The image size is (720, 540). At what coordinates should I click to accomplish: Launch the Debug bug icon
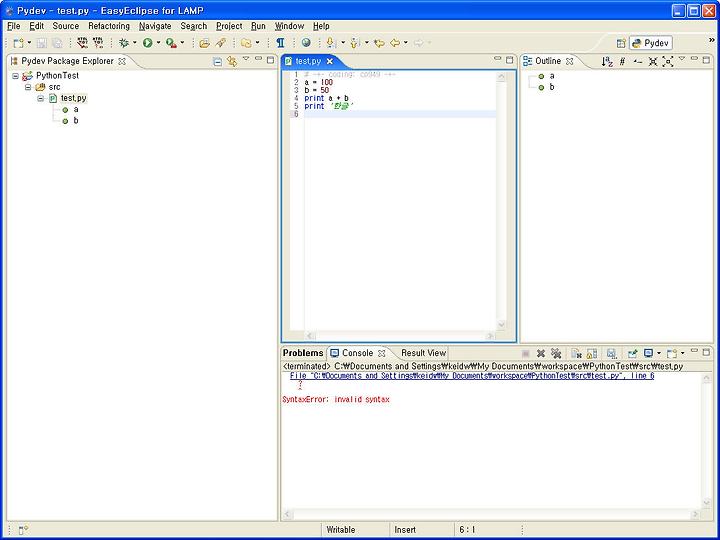(x=124, y=43)
